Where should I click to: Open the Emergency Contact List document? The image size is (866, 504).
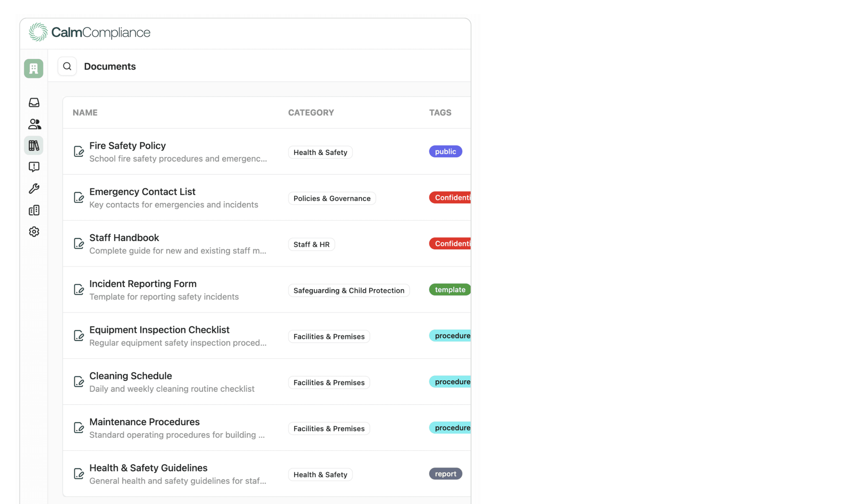pos(142,192)
